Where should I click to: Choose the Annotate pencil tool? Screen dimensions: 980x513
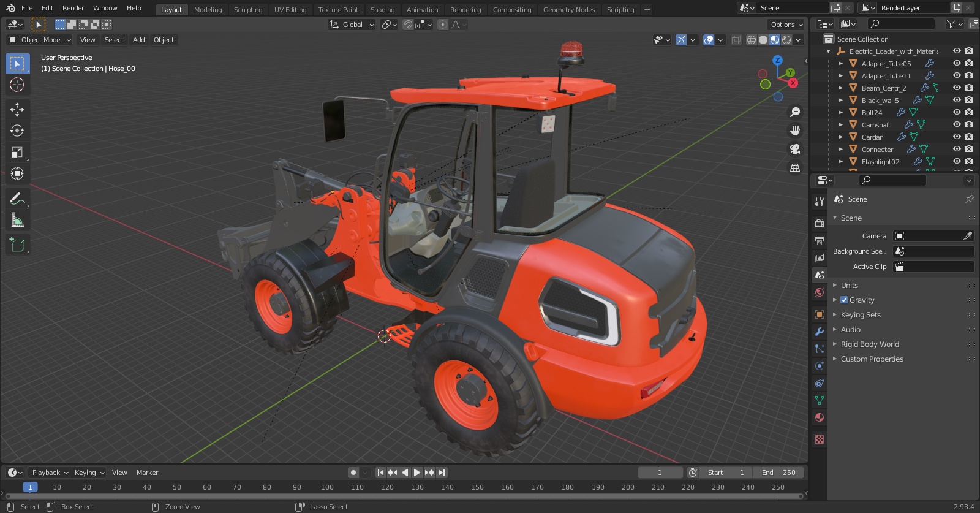[x=17, y=199]
